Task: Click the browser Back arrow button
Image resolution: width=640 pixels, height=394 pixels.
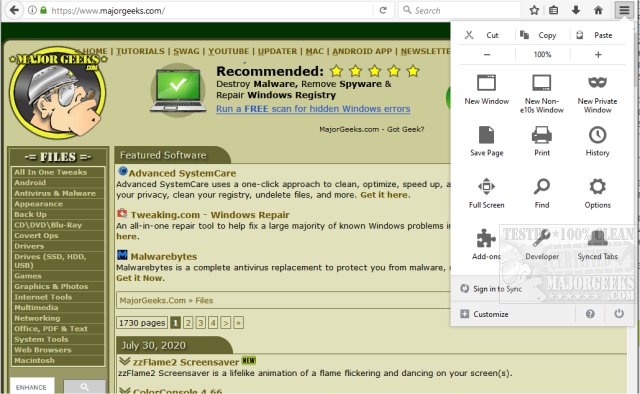Action: (14, 10)
